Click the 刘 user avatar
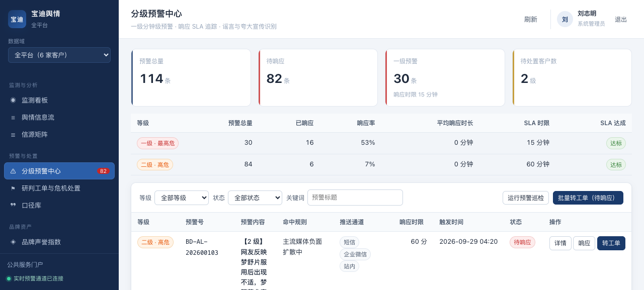Screen dimensions: 644x290 pos(565,19)
